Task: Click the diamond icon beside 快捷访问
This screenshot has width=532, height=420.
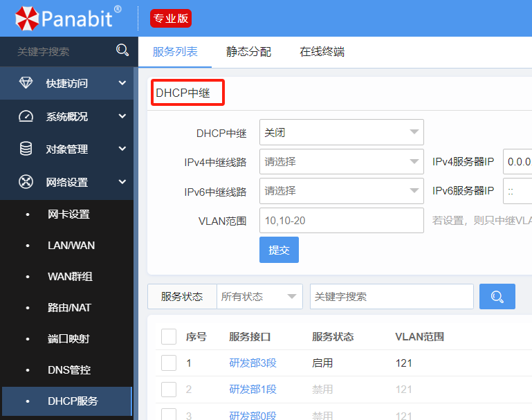Action: tap(26, 83)
